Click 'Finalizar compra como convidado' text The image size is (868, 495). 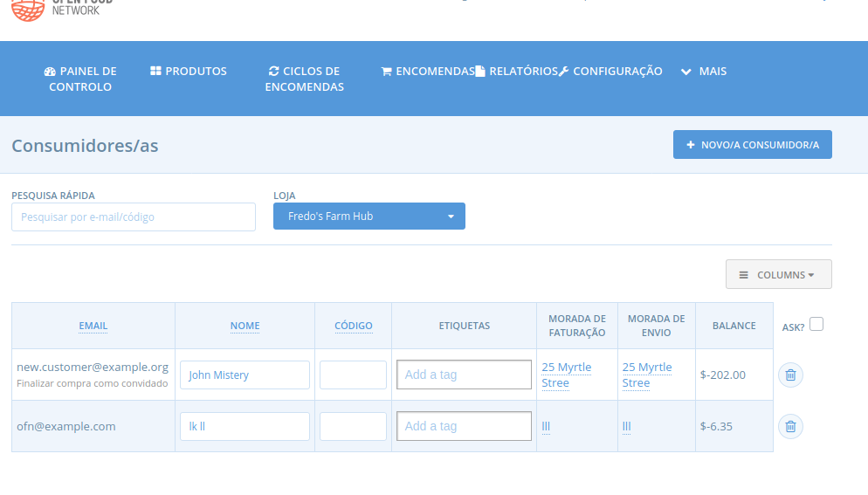92,383
